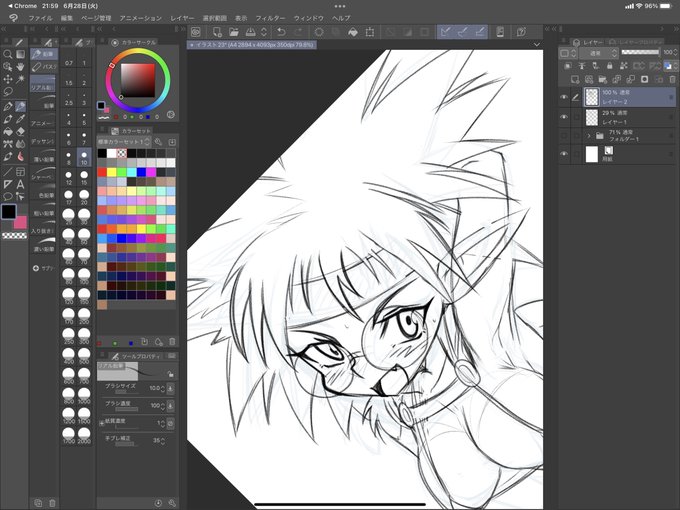This screenshot has height=510, width=680.
Task: Click the Delete layer trash icon
Action: click(x=672, y=79)
